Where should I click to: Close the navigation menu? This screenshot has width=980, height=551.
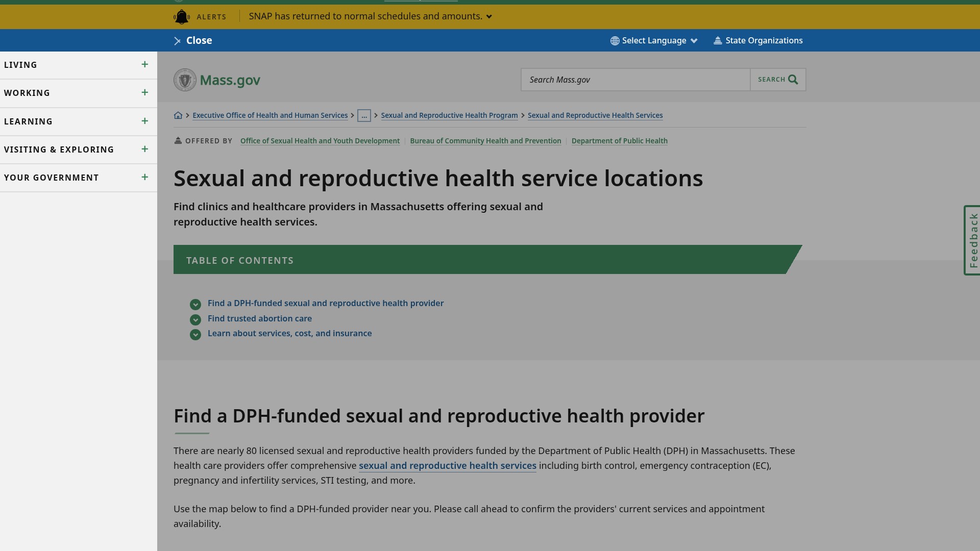pyautogui.click(x=193, y=40)
